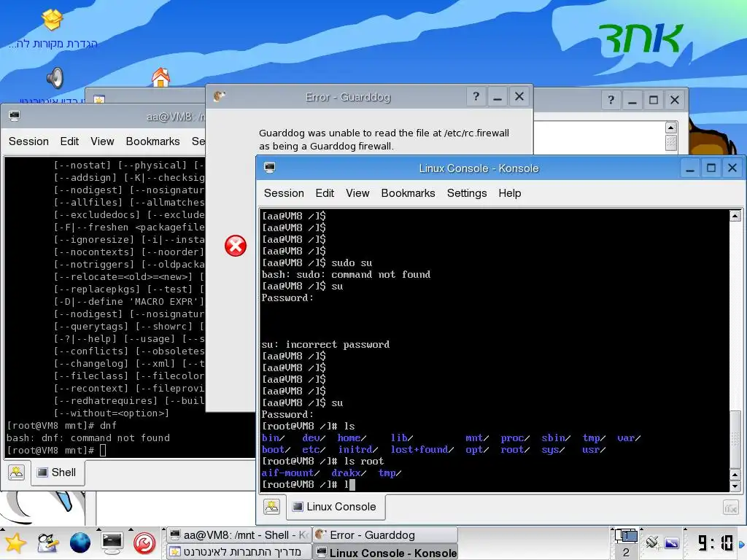
Task: Click the Guarddog dog icon in the error title bar
Action: 219,97
